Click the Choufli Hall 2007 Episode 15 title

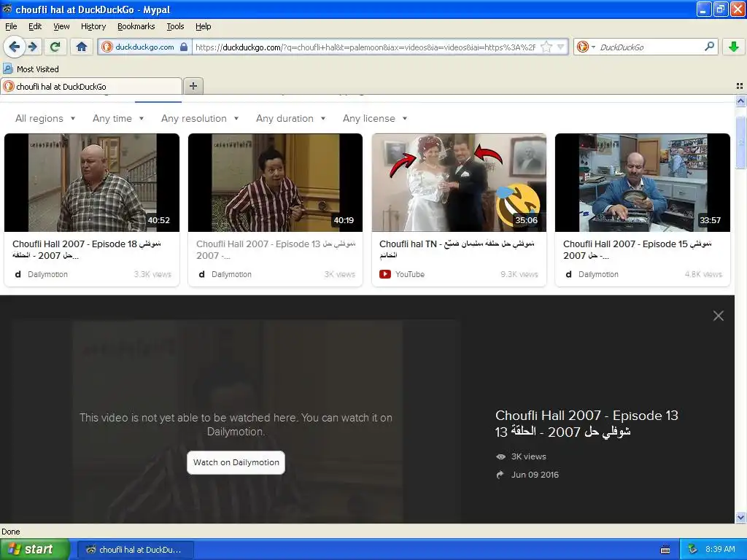tap(637, 249)
